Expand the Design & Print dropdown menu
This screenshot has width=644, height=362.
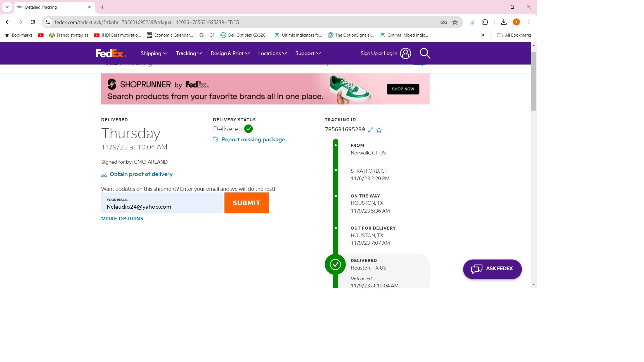230,53
